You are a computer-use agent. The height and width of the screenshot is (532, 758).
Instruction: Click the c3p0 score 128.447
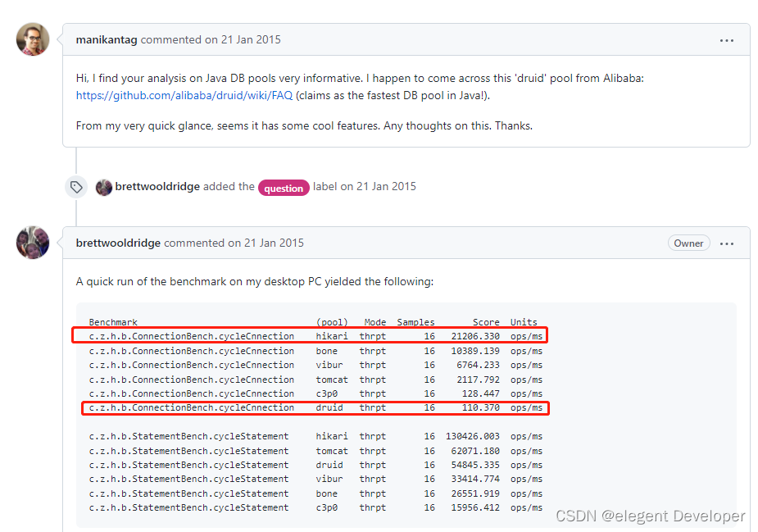(480, 393)
